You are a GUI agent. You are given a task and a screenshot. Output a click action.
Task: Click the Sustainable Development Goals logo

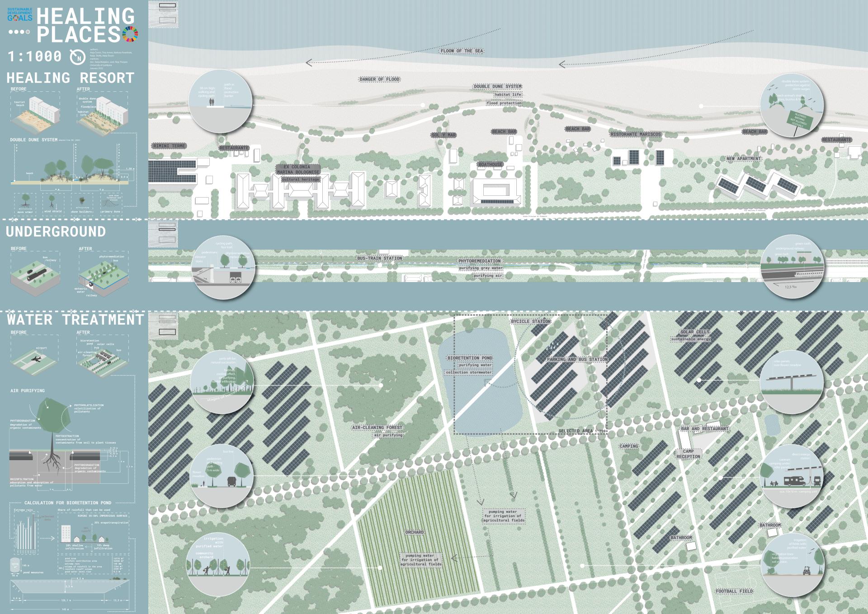point(20,15)
